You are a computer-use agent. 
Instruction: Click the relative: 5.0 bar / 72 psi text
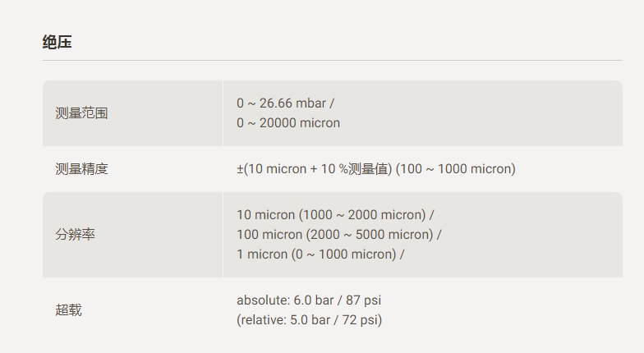click(x=309, y=320)
